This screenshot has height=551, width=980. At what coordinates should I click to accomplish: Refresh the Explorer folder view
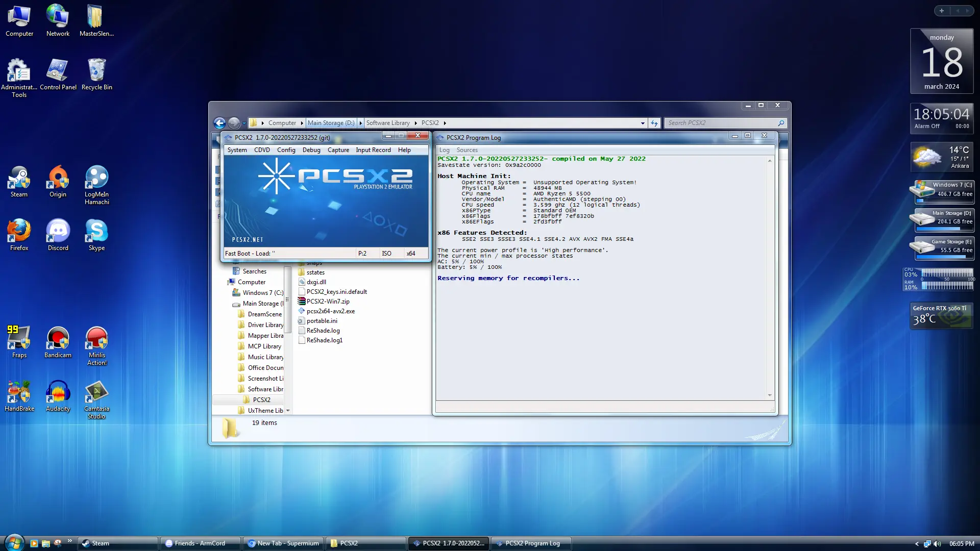[654, 123]
